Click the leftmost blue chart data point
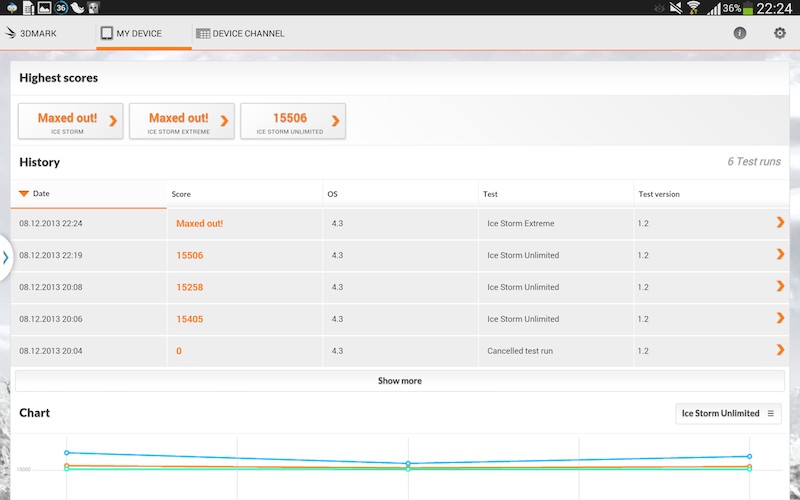800x500 pixels. (x=67, y=453)
